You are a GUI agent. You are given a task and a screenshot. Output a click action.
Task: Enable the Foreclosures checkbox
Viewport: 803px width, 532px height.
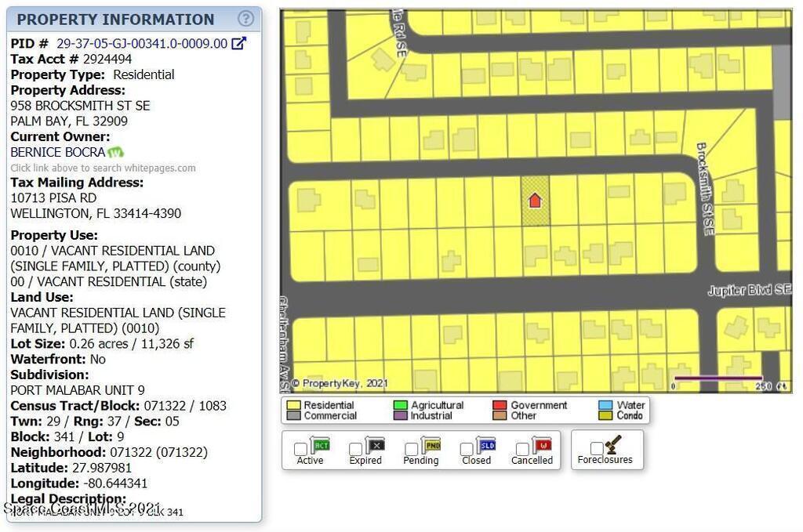[597, 448]
